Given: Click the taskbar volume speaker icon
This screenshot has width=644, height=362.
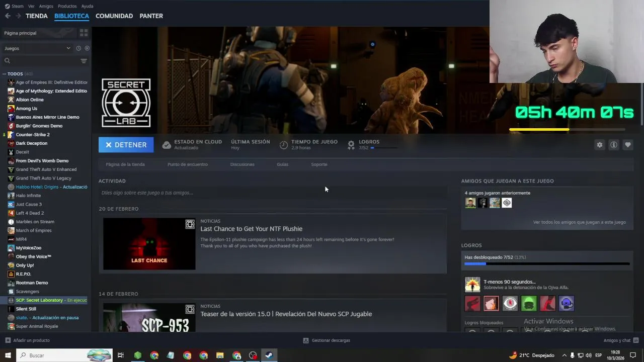Looking at the screenshot, I should click(x=581, y=355).
